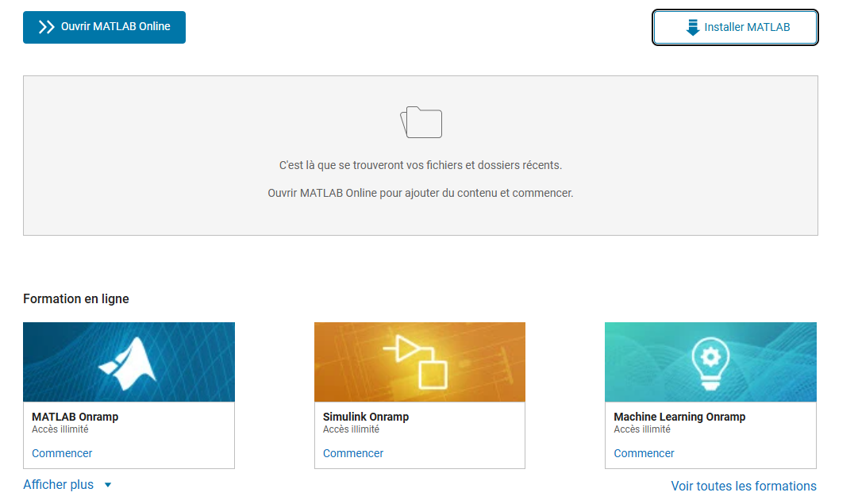Expand the list using the Afficher plus arrow
Screen dimensions: 858x504
tap(108, 485)
